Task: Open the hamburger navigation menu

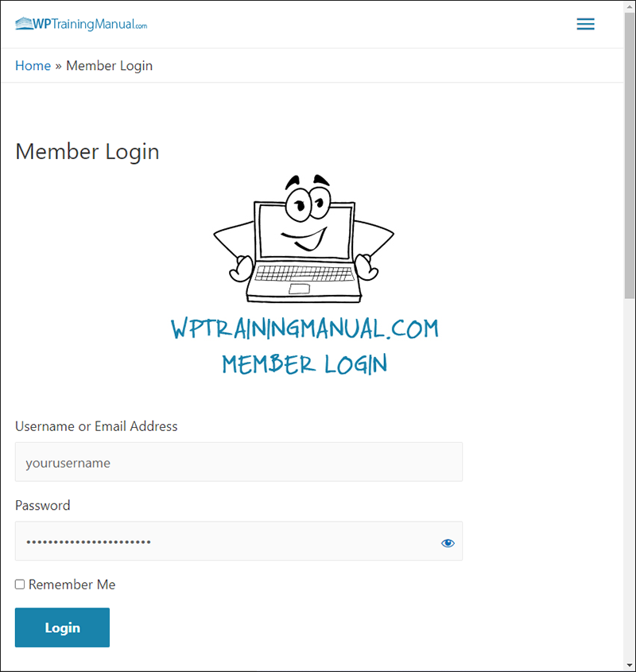Action: [x=585, y=24]
